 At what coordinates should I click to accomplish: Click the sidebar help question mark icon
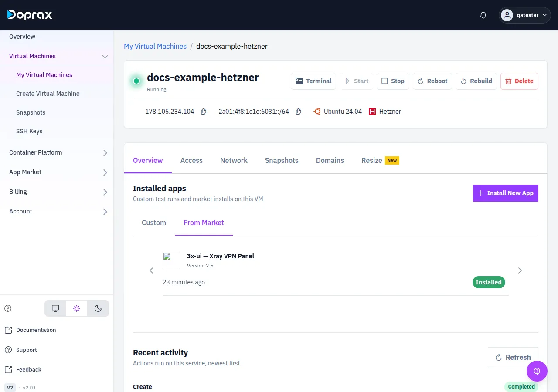8,308
